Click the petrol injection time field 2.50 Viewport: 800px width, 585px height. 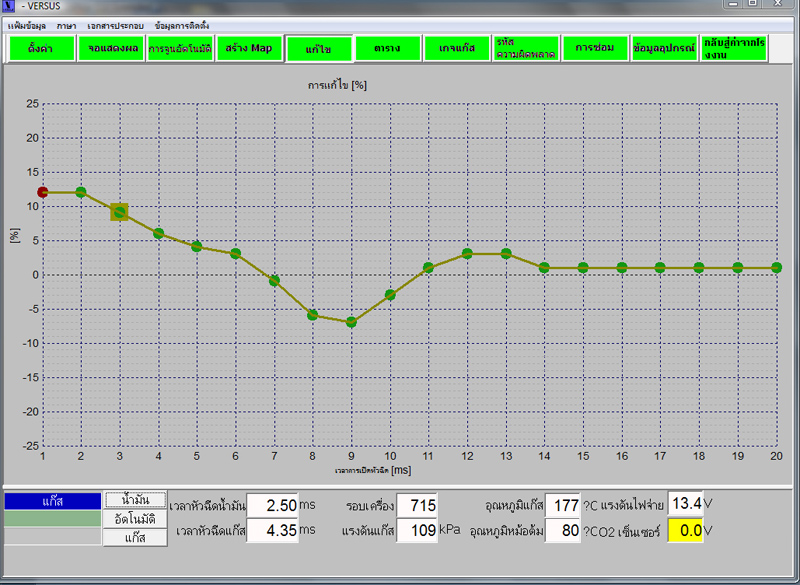272,505
